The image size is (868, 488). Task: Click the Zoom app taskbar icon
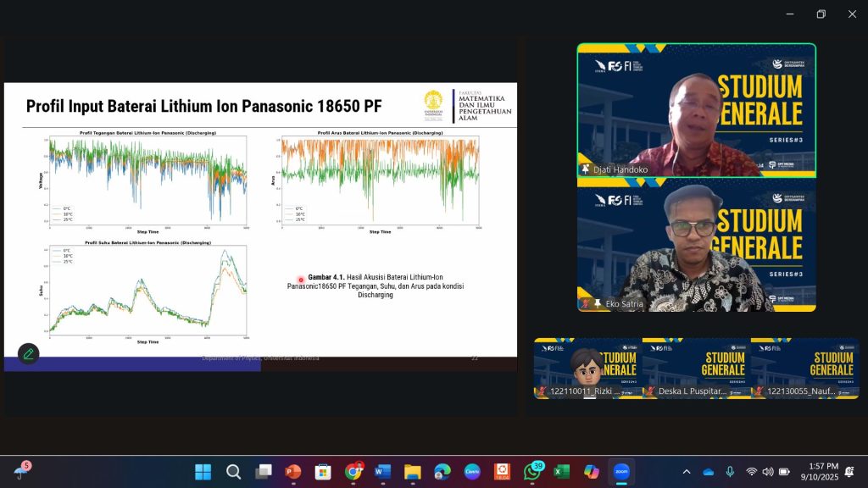point(621,472)
